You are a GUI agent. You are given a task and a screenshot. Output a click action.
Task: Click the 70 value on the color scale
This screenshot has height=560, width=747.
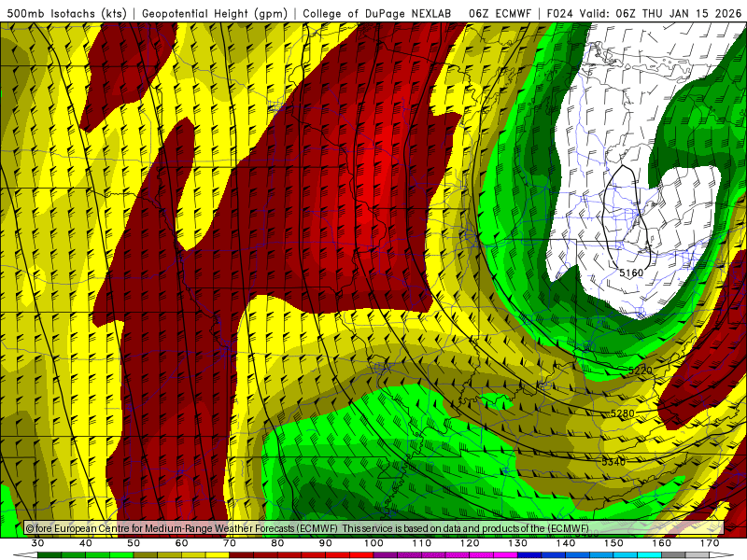tap(230, 543)
